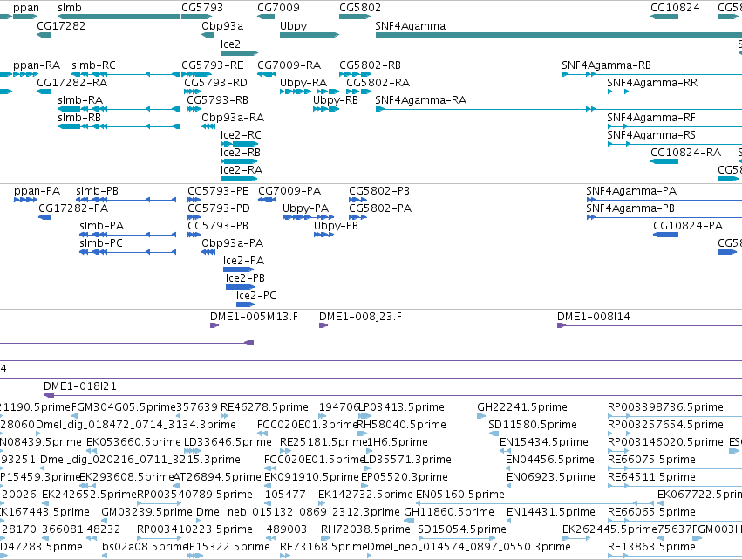Select clone DME1-005M13.F

(214, 325)
